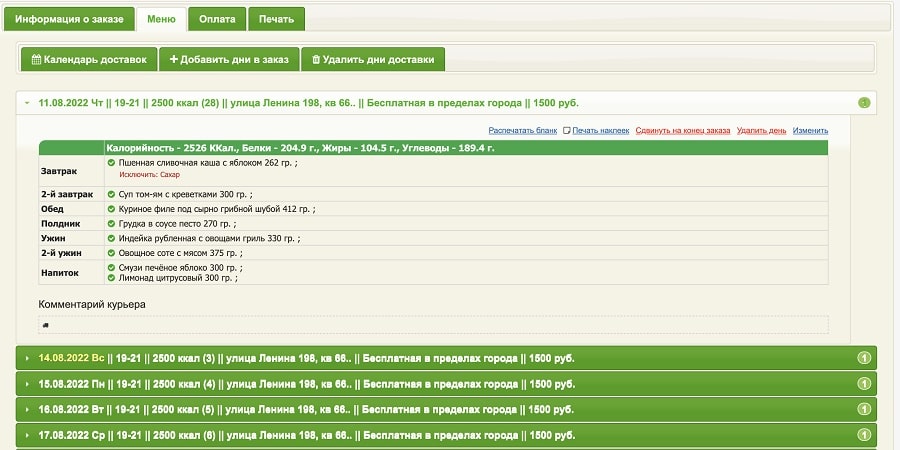
Task: Open the Информация о заказе tab
Action: [69, 19]
